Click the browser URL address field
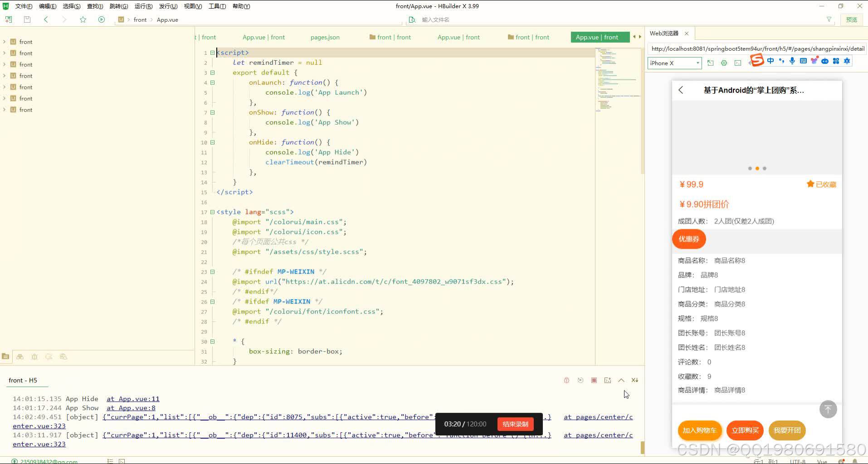This screenshot has width=868, height=464. point(757,48)
